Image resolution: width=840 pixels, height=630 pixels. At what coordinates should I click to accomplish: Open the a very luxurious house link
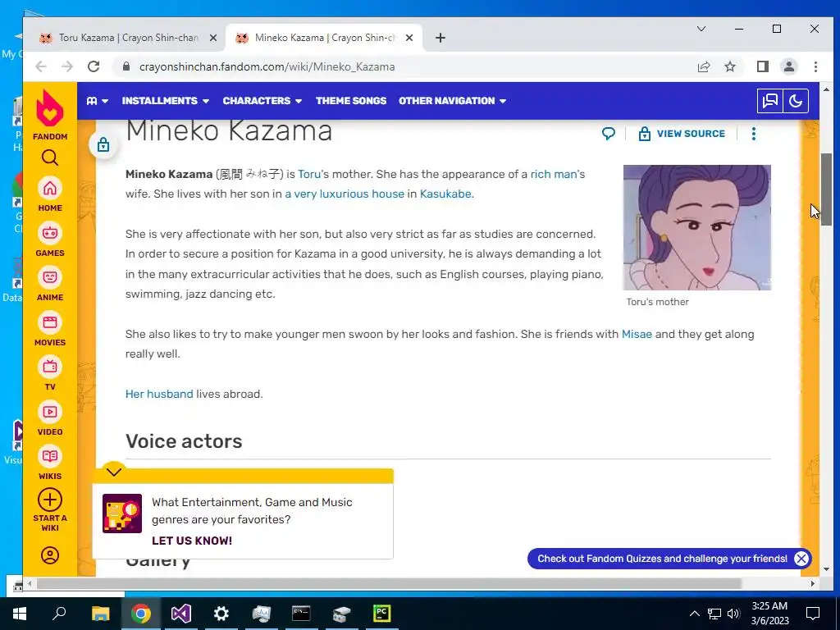pos(345,194)
